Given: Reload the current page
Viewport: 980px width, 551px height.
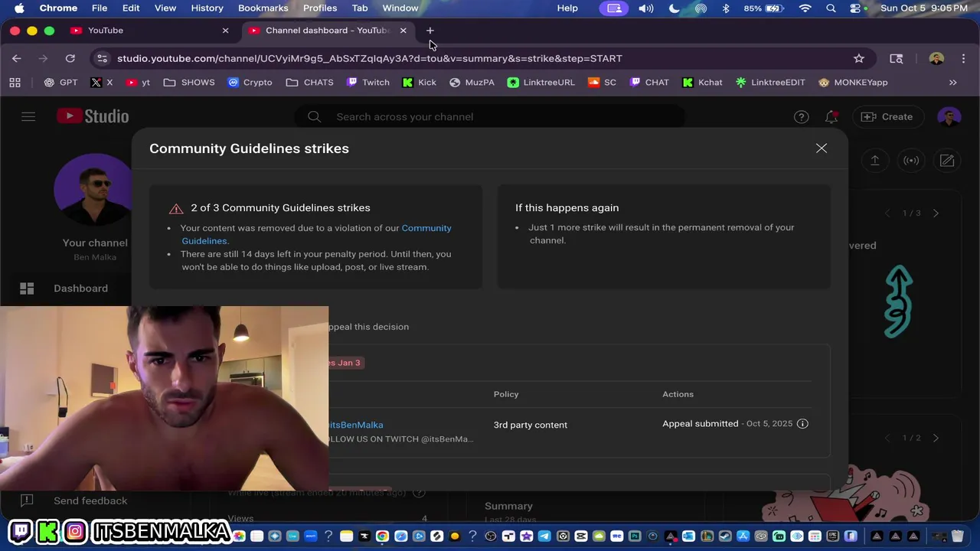Looking at the screenshot, I should click(x=70, y=58).
